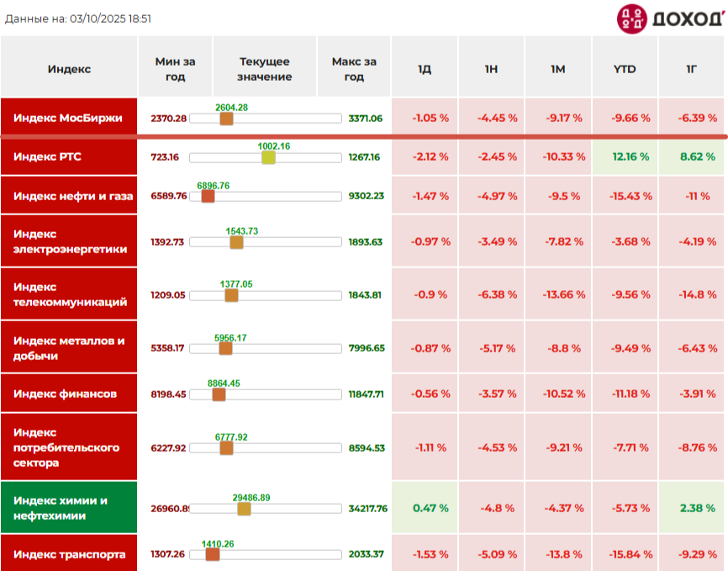Click транспорта 1М value -13.8 %
The width and height of the screenshot is (728, 571).
(x=563, y=554)
